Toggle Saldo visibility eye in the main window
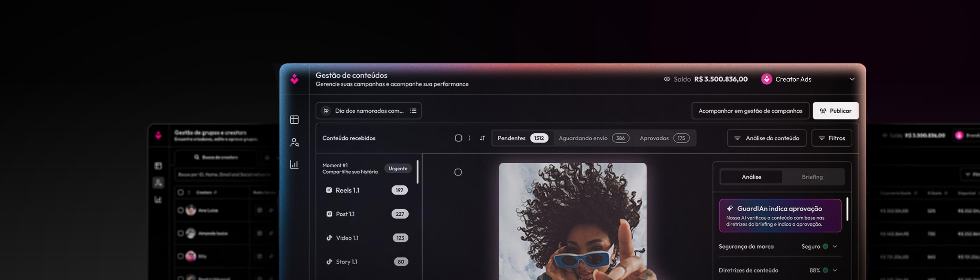This screenshot has height=280, width=980. click(667, 79)
